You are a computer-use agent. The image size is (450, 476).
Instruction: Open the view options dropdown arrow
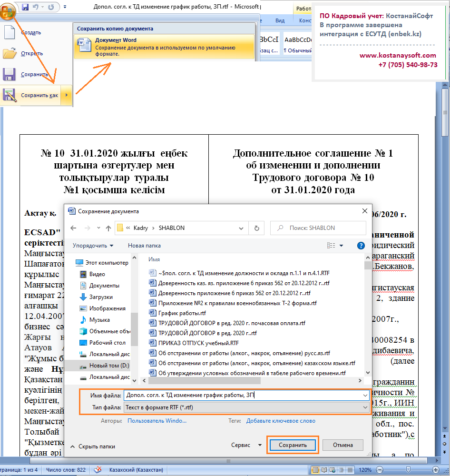[342, 246]
